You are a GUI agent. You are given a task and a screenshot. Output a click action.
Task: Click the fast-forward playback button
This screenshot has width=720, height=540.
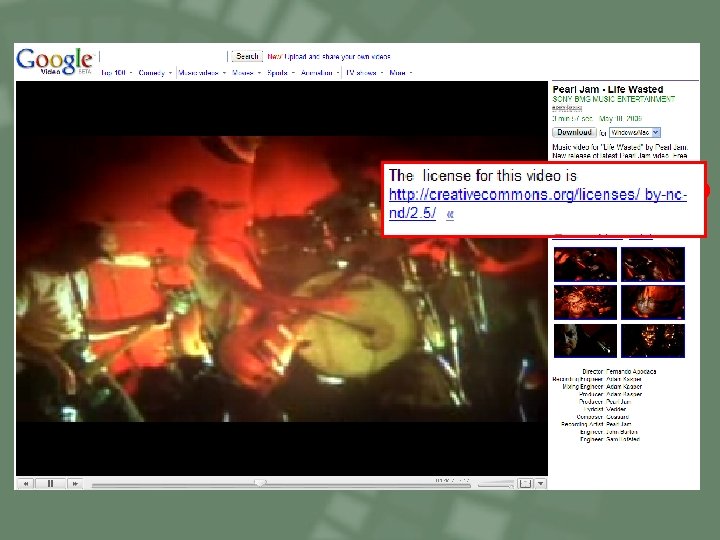point(75,483)
